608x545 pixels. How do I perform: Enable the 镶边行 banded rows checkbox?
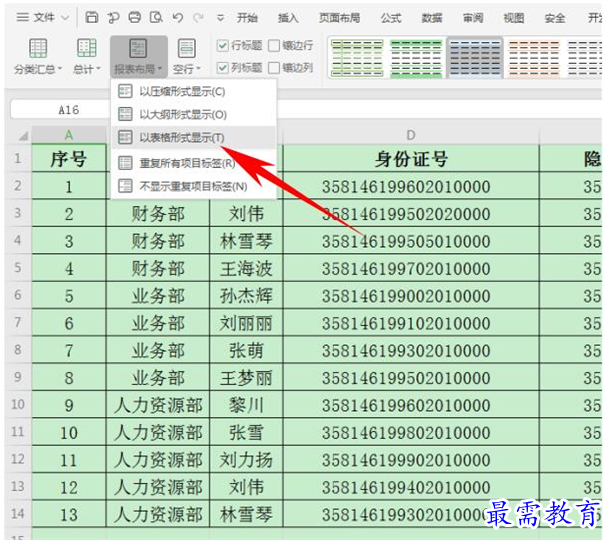tap(274, 46)
